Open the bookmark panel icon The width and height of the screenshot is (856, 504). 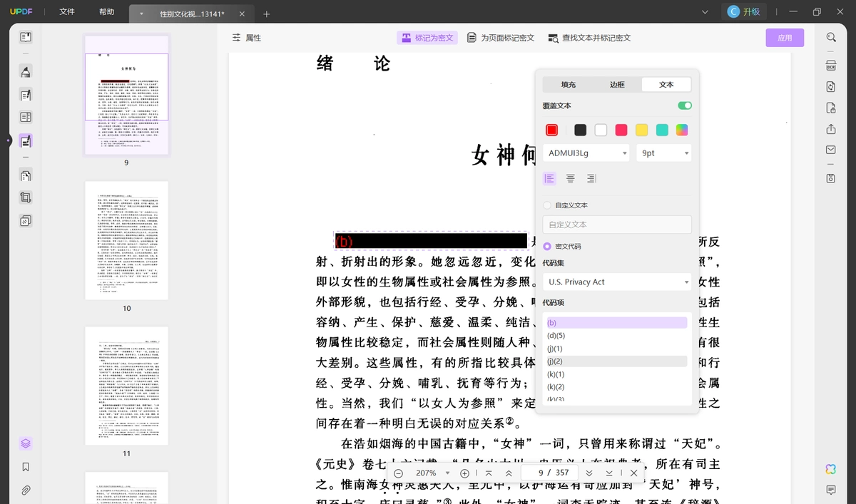click(x=26, y=467)
